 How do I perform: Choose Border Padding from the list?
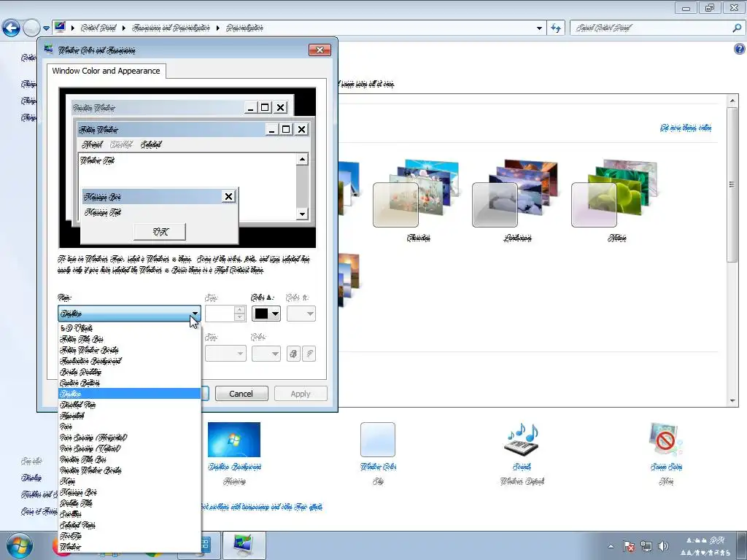130,372
